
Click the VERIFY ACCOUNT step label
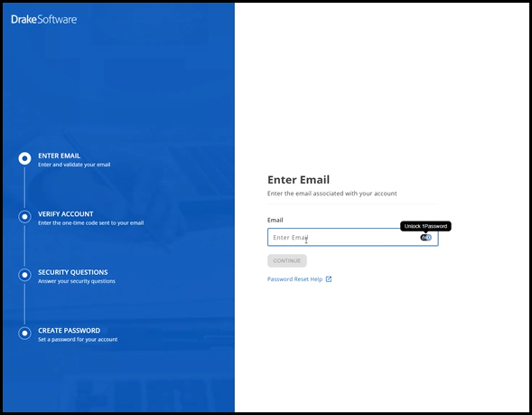(65, 214)
